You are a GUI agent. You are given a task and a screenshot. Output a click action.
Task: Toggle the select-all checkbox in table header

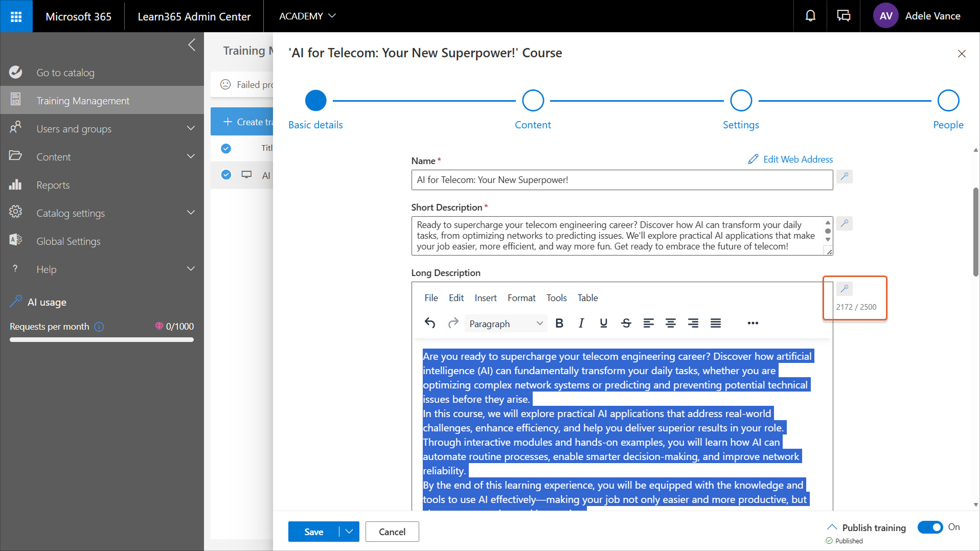[x=226, y=148]
